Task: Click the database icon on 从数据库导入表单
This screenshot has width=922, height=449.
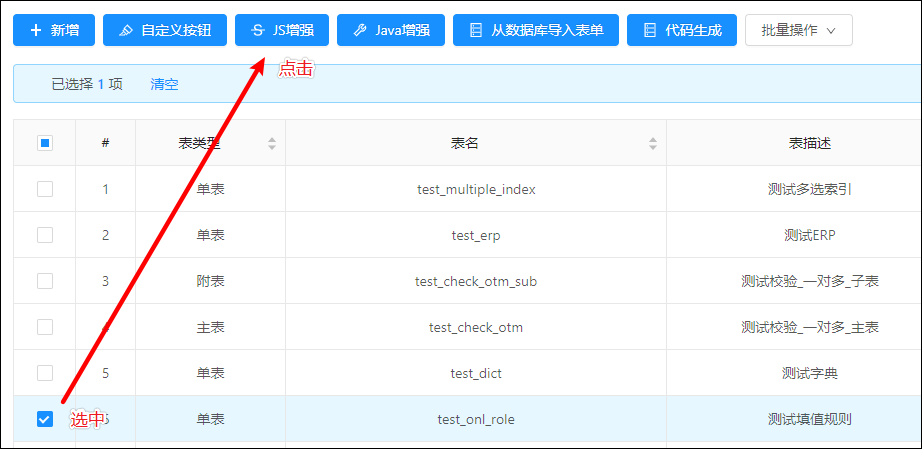Action: pyautogui.click(x=476, y=30)
